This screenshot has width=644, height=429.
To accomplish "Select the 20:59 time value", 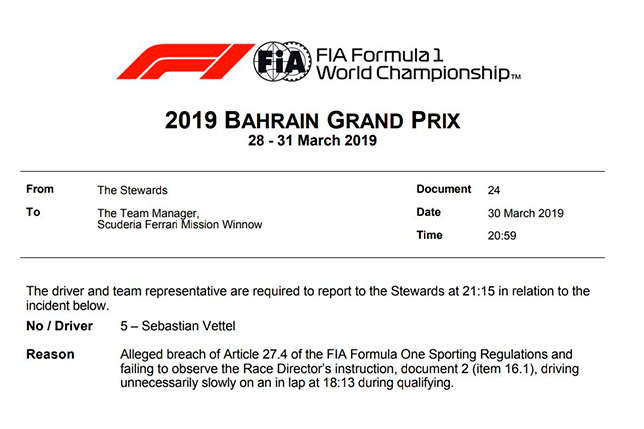I will [x=502, y=235].
